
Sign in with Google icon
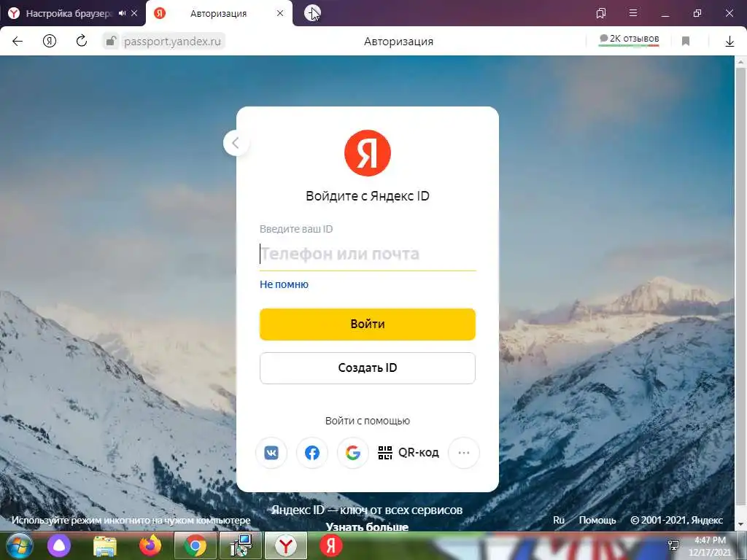pos(352,452)
